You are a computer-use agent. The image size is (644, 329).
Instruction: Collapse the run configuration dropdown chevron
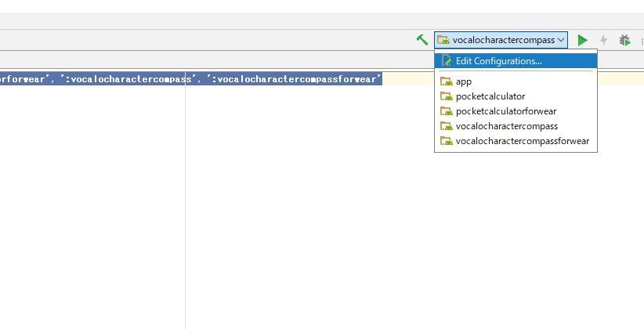click(561, 40)
